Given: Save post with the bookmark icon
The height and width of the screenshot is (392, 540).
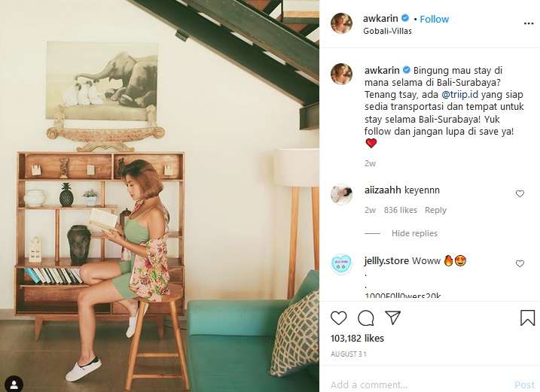Looking at the screenshot, I should pos(527,318).
